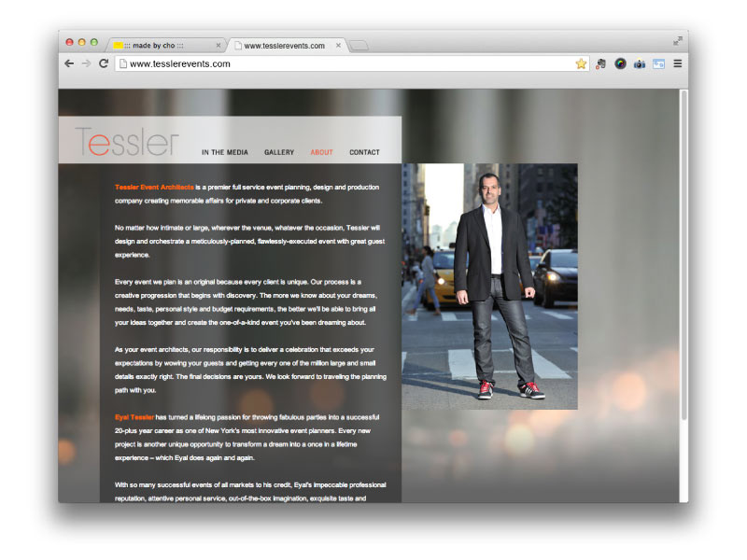
Task: Switch to the 'made by cho' tab
Action: point(167,46)
